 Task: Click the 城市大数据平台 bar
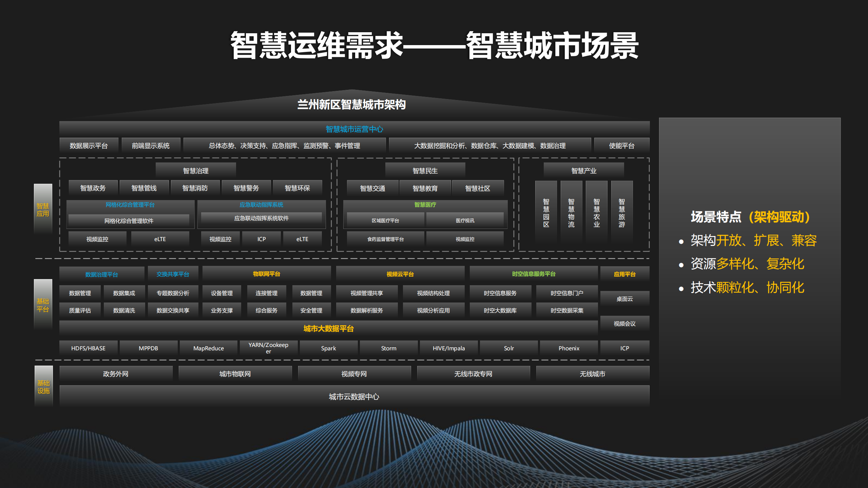pyautogui.click(x=328, y=328)
